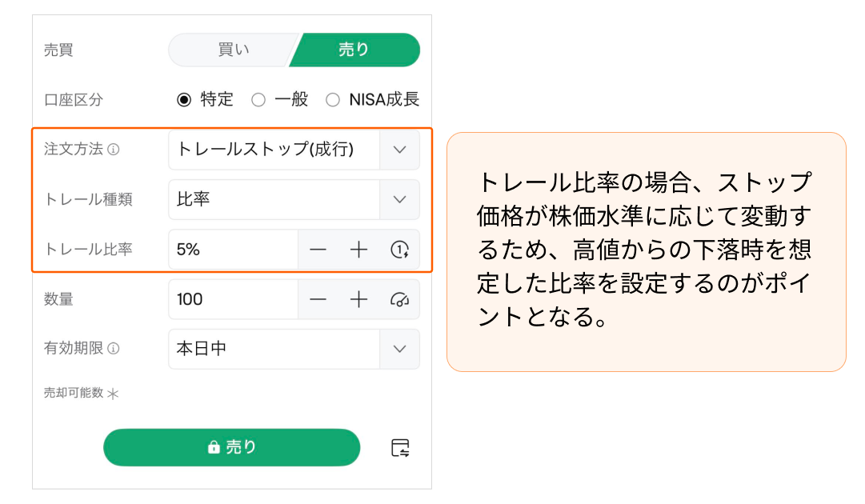Expand the 注文方法 dropdown arrow
The height and width of the screenshot is (504, 865).
[400, 150]
